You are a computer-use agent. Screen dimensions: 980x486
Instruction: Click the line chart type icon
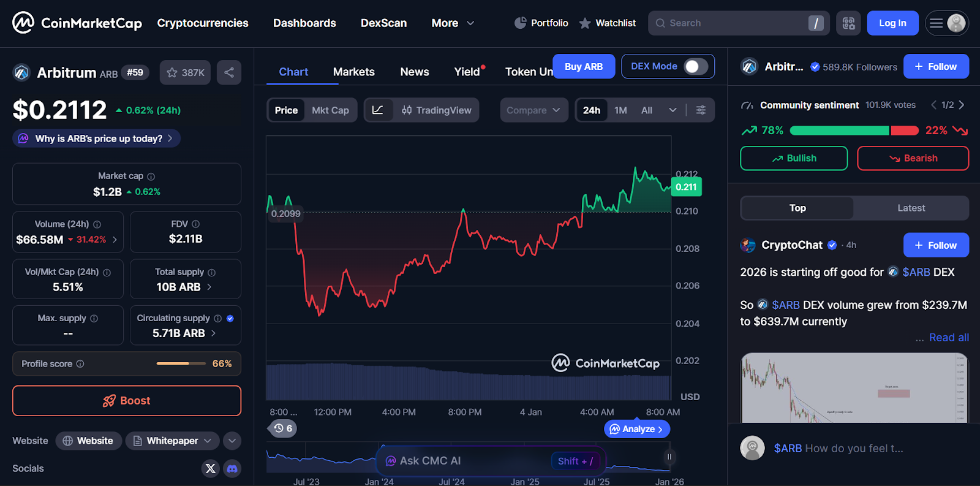[378, 110]
